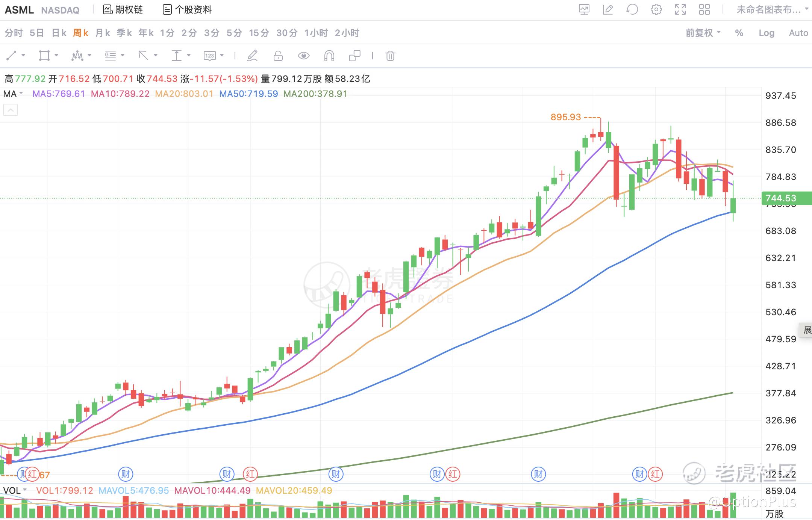Open chart settings gear icon
Viewport: 812px width, 520px height.
(656, 10)
